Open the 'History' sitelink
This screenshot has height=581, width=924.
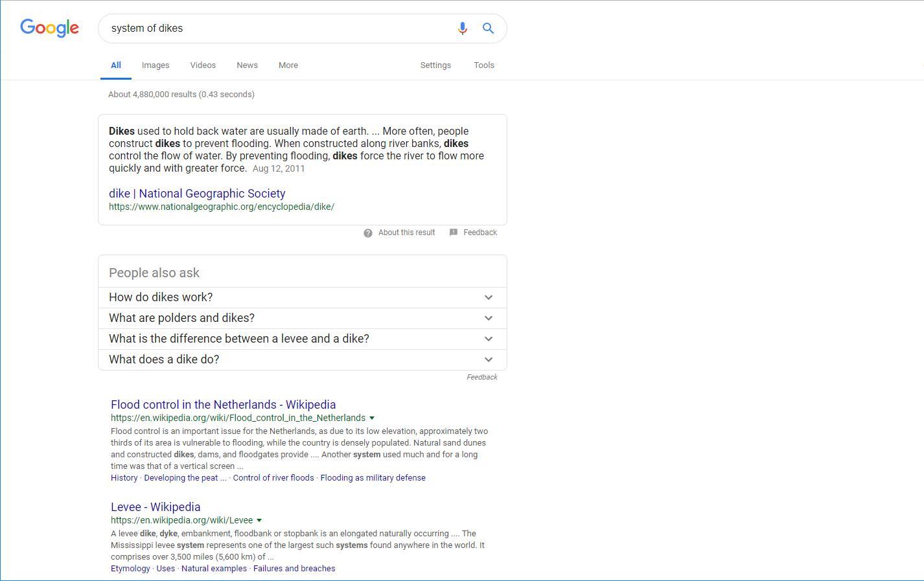pyautogui.click(x=124, y=478)
